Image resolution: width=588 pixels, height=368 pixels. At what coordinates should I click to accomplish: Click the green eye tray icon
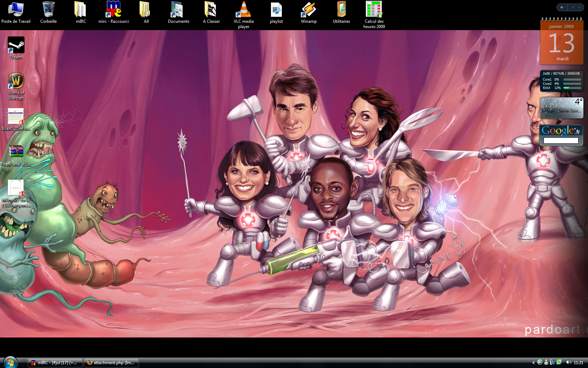559,362
